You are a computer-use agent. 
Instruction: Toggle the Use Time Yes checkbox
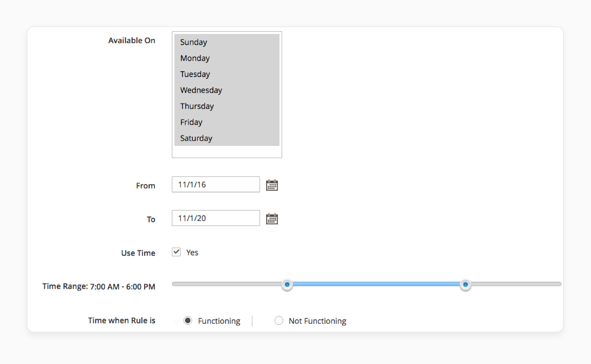[176, 252]
